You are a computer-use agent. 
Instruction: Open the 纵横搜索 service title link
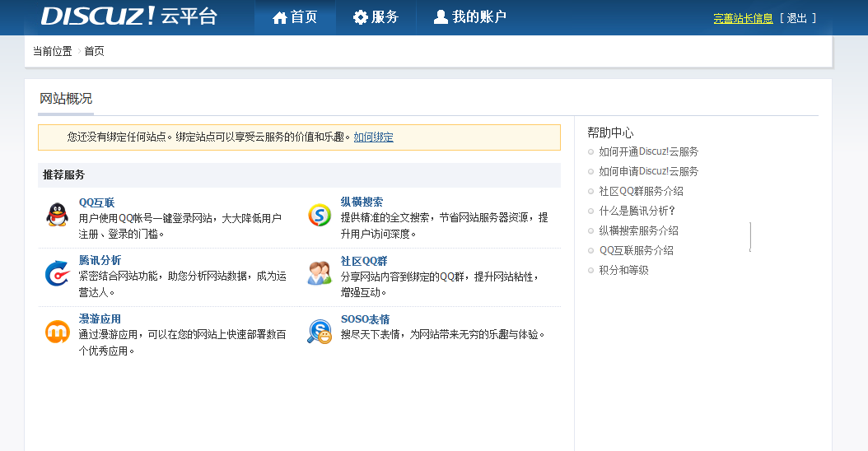pos(362,202)
